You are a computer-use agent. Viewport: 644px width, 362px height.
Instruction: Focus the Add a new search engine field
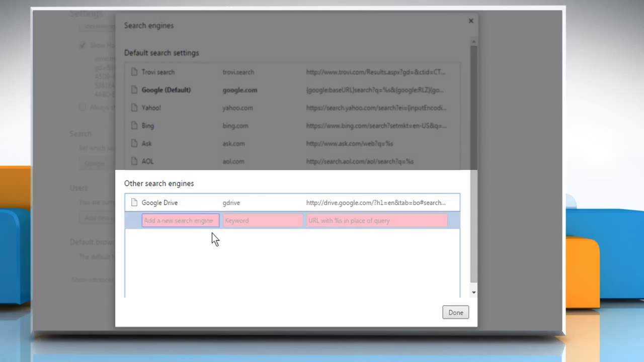pyautogui.click(x=181, y=221)
